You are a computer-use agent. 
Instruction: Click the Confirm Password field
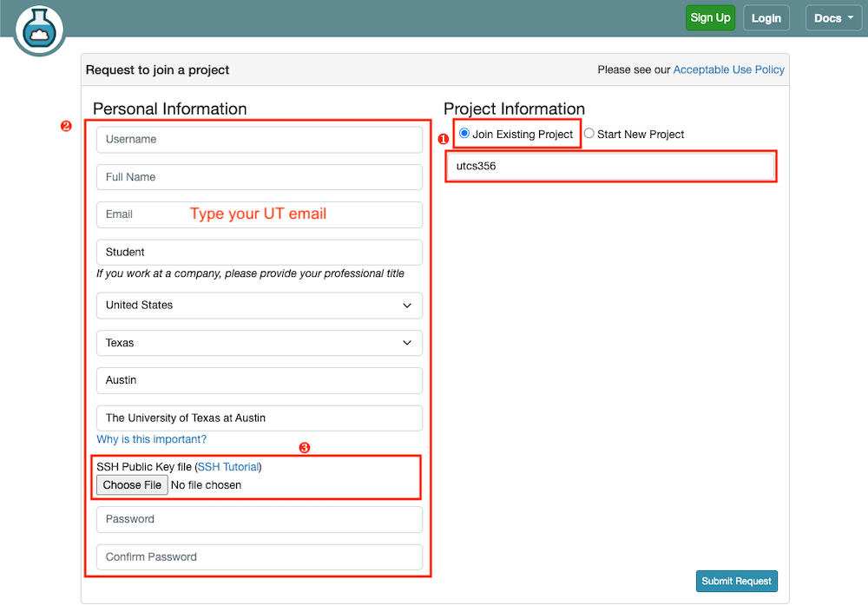pyautogui.click(x=259, y=556)
